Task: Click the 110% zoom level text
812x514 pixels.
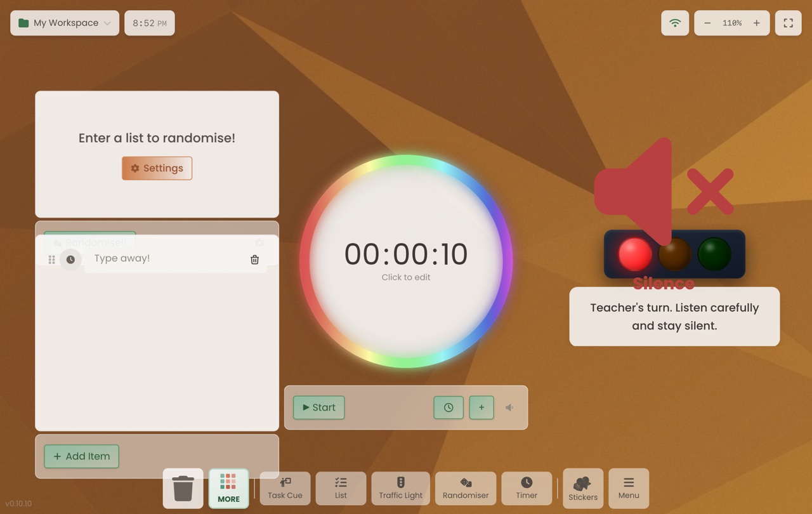Action: coord(732,23)
